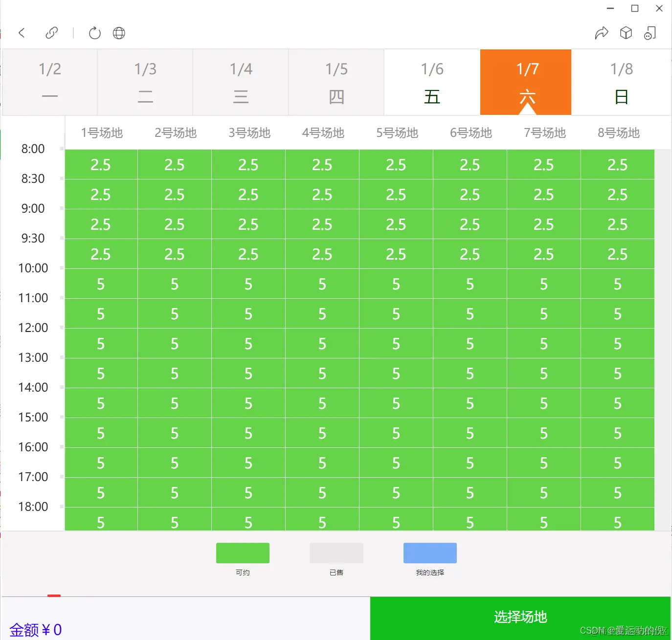This screenshot has height=640, width=672.
Task: Book 3号场地 slot at 9:00
Action: [x=248, y=224]
